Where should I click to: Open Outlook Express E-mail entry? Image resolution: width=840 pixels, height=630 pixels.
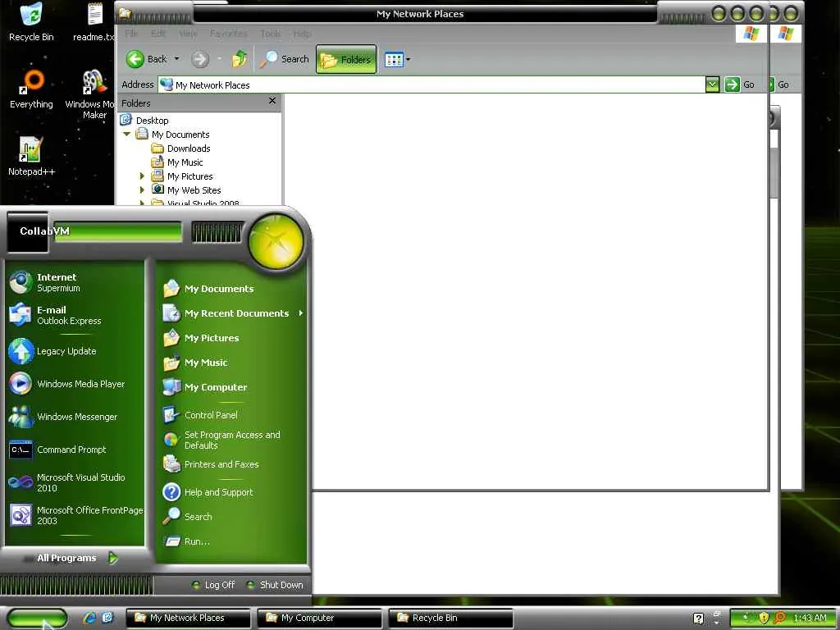75,315
